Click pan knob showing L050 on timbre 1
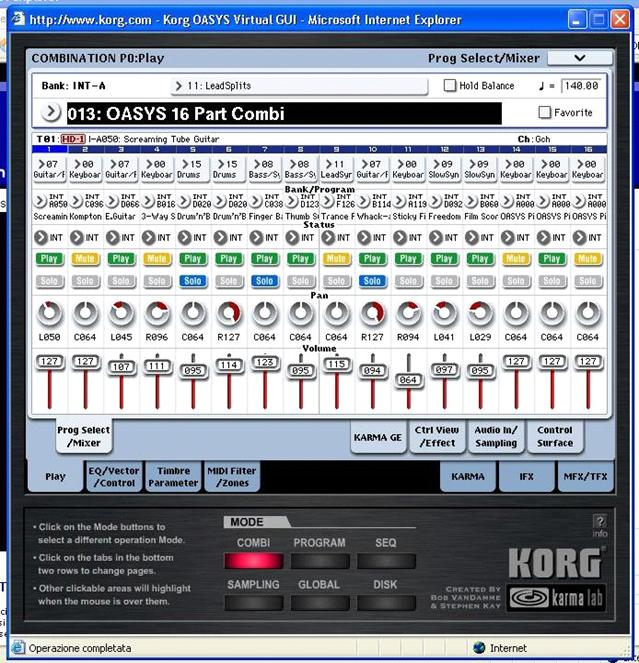639x663 pixels. point(49,314)
